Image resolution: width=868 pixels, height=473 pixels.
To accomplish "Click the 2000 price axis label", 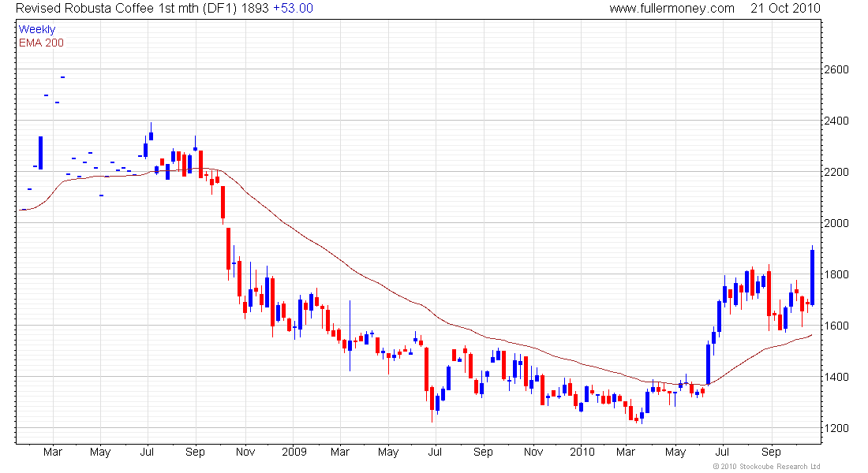I will 836,223.
